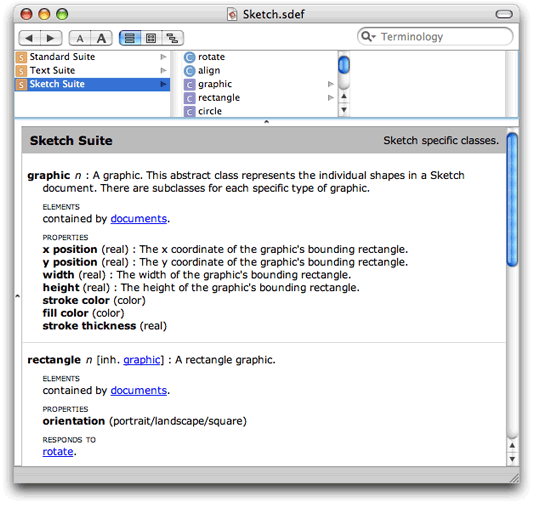Image resolution: width=534 pixels, height=505 pixels.
Task: Toggle the toolbar with the title bar pill
Action: (504, 14)
